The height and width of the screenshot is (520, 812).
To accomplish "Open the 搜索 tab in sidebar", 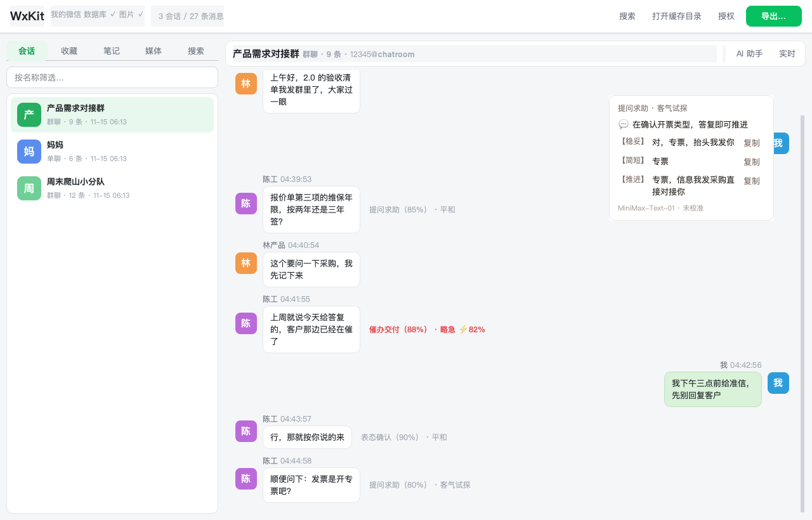I will (196, 51).
